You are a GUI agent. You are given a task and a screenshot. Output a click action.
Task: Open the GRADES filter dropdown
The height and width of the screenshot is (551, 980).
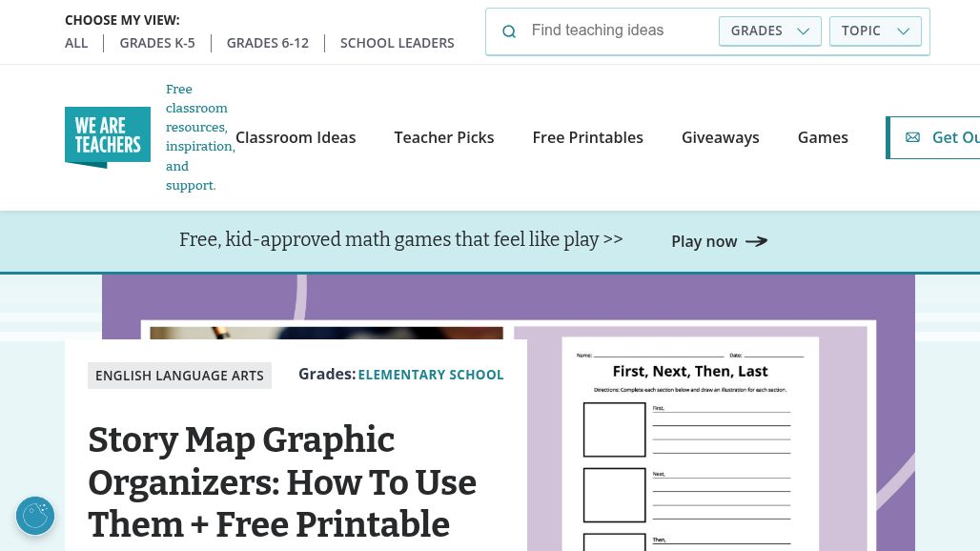tap(769, 31)
